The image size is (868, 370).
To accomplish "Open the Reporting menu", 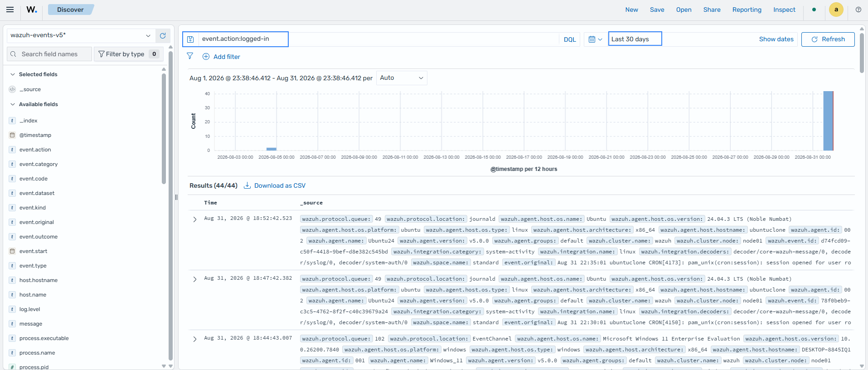I will [747, 10].
